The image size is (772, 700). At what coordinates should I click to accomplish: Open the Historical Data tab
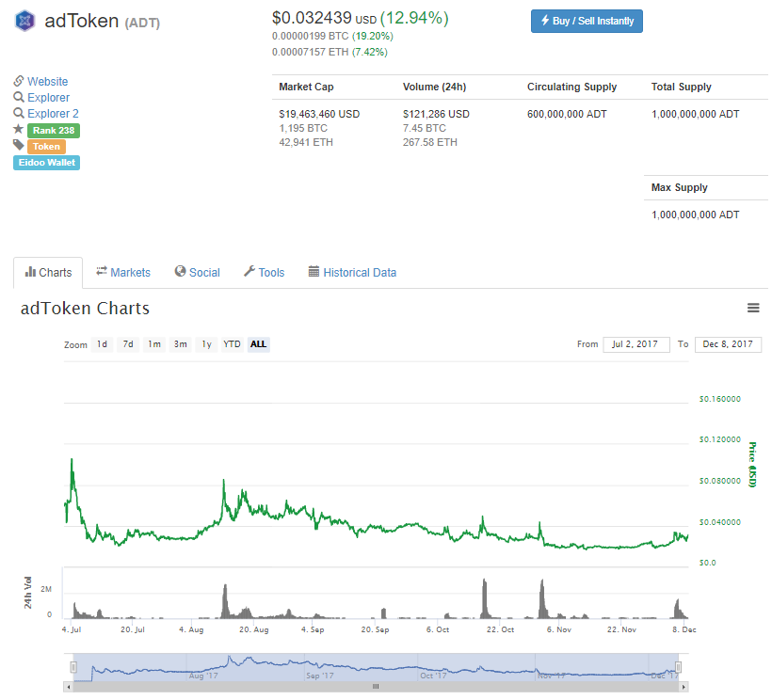tap(352, 273)
